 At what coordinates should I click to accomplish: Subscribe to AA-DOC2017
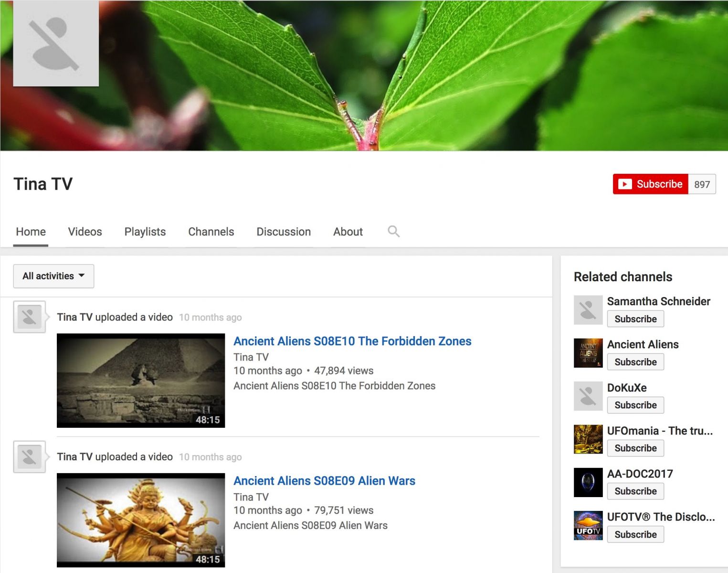(x=635, y=491)
